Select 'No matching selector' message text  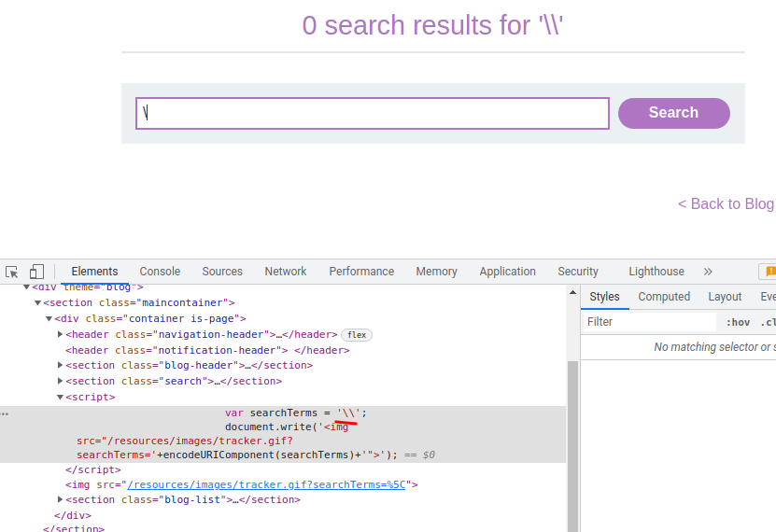point(714,347)
